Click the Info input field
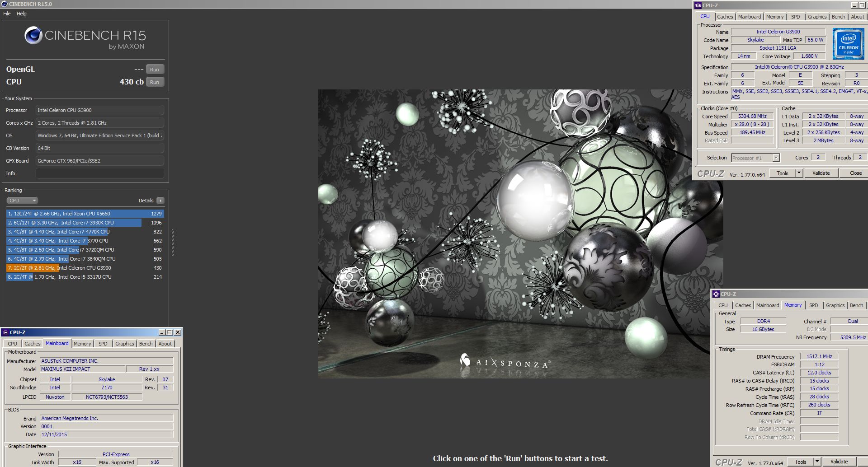Screen dimensions: 868x467 point(100,173)
